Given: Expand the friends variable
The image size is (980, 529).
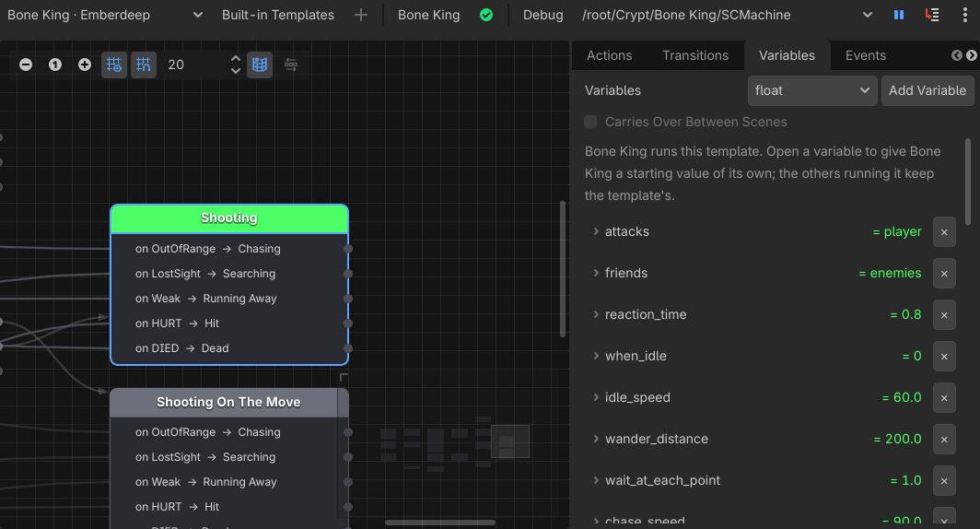Looking at the screenshot, I should pos(596,273).
